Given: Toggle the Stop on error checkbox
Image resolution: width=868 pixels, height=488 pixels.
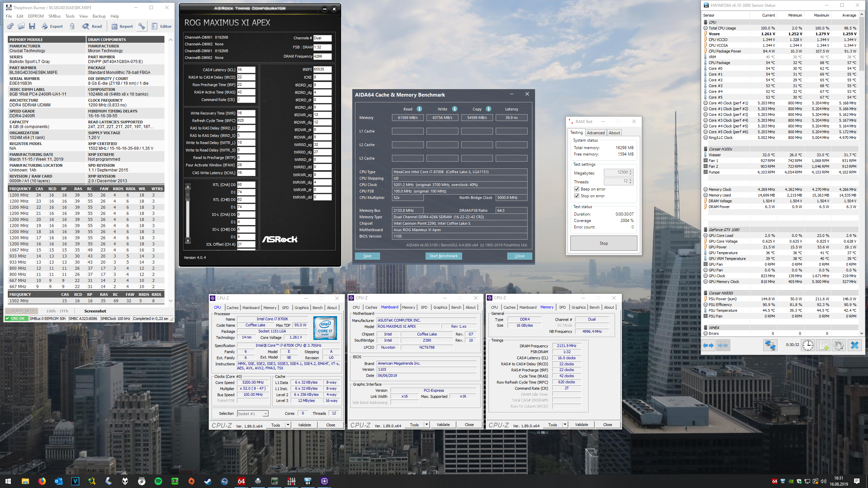Looking at the screenshot, I should (x=577, y=196).
